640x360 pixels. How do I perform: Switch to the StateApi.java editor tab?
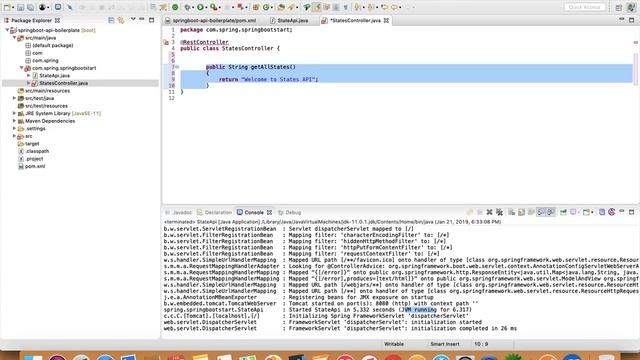click(289, 20)
